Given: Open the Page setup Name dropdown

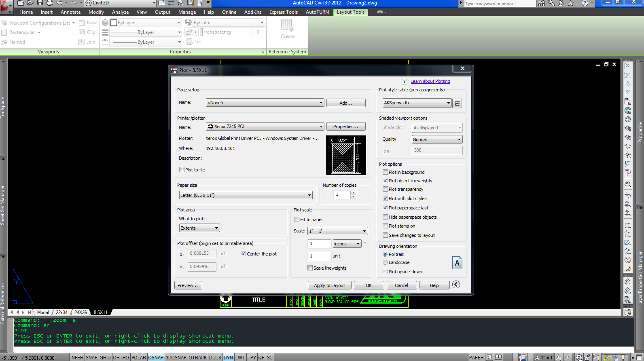Looking at the screenshot, I should click(265, 103).
